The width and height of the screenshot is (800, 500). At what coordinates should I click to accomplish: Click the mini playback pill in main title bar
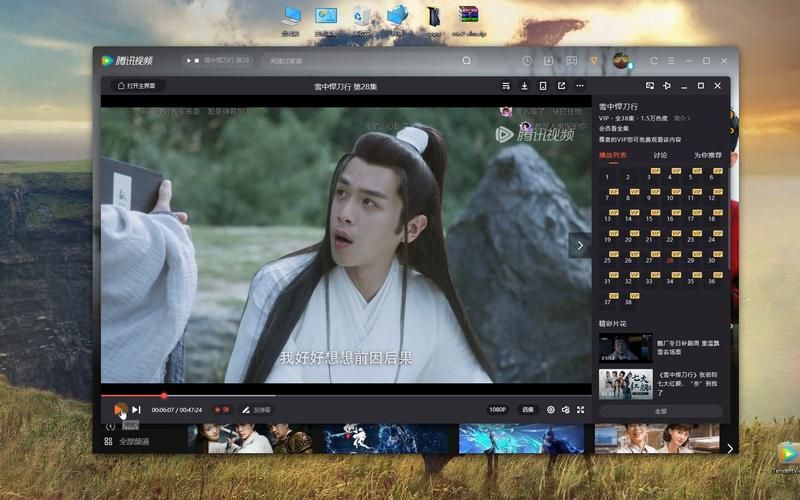(217, 60)
